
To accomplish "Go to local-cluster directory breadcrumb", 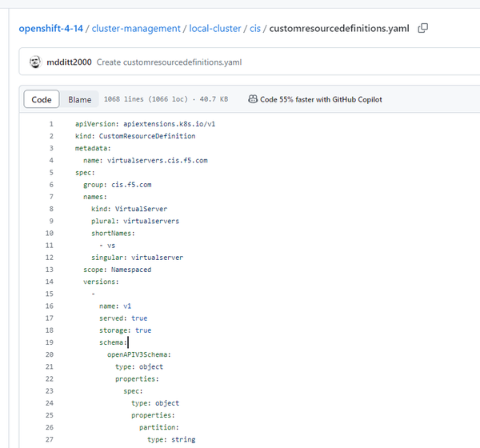I will (215, 29).
